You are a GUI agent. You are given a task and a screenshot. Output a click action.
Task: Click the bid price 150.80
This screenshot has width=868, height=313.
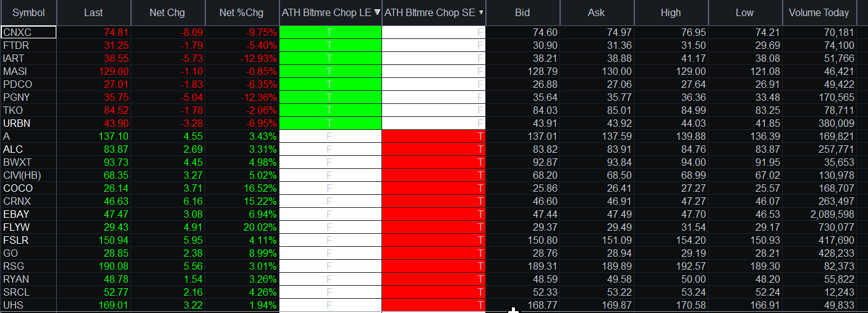click(x=543, y=240)
